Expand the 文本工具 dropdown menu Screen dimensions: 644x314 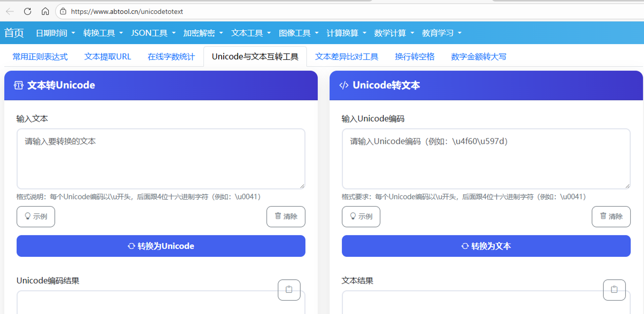click(251, 33)
